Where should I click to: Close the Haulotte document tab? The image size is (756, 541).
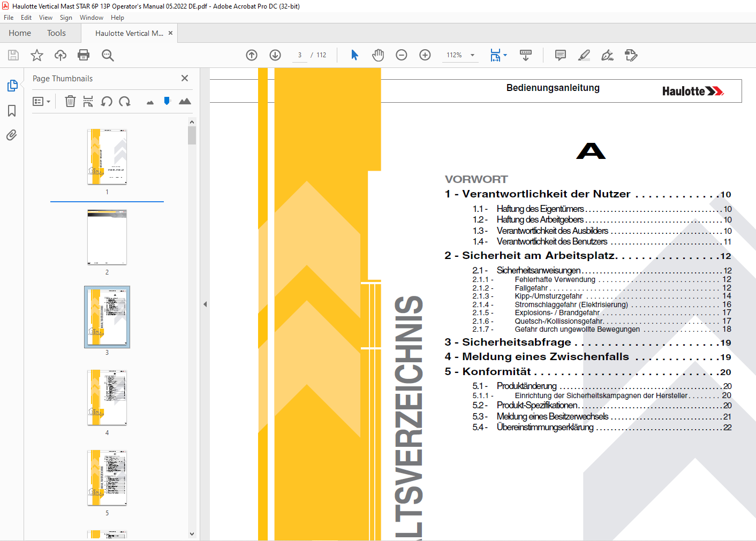tap(170, 33)
